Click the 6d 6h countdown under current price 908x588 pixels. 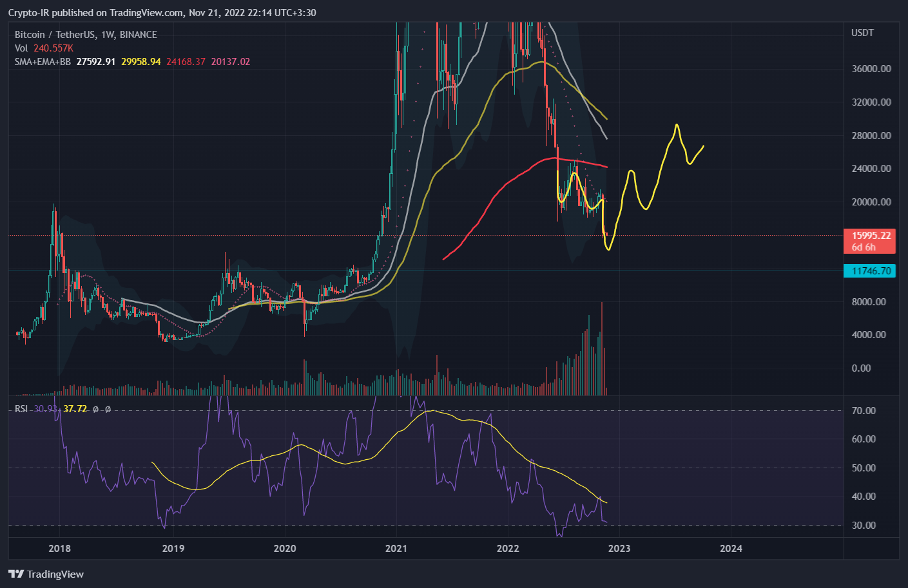click(864, 247)
